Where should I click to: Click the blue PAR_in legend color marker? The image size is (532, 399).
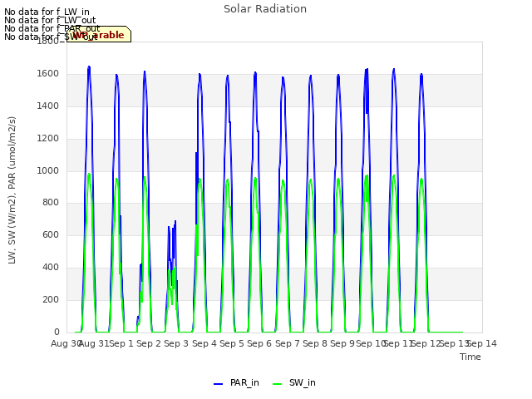click(x=218, y=384)
